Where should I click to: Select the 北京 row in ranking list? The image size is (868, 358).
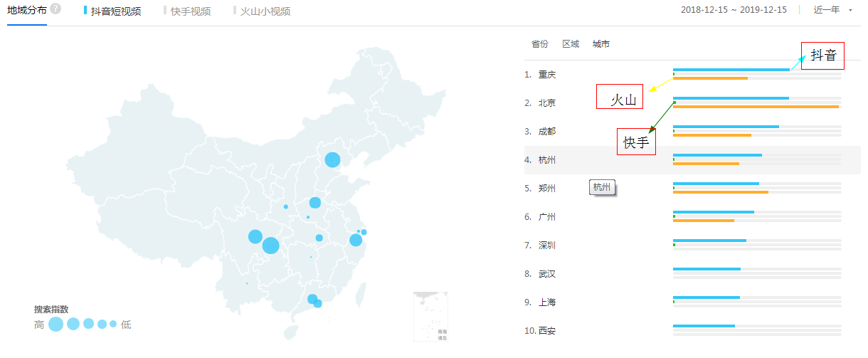(x=547, y=103)
